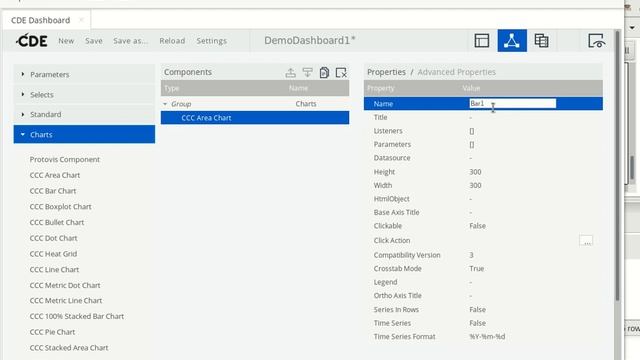Click New in the CDE toolbar
This screenshot has width=640, height=360.
tap(66, 41)
